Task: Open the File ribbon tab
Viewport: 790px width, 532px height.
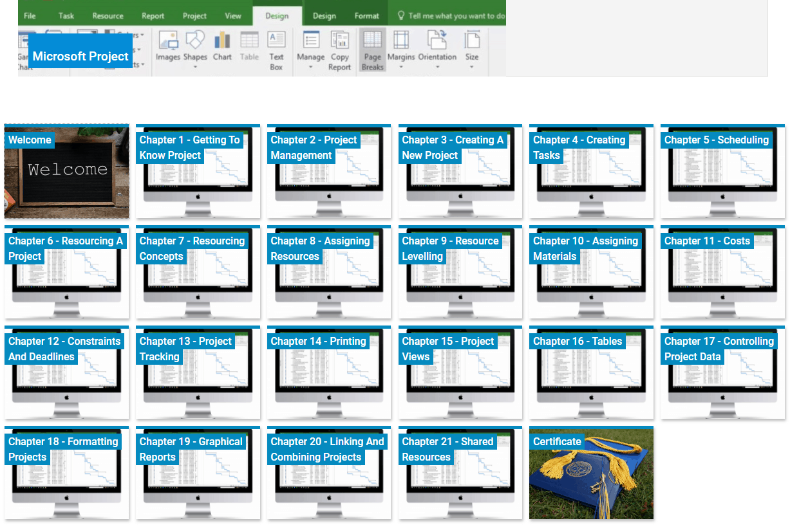Action: click(30, 16)
